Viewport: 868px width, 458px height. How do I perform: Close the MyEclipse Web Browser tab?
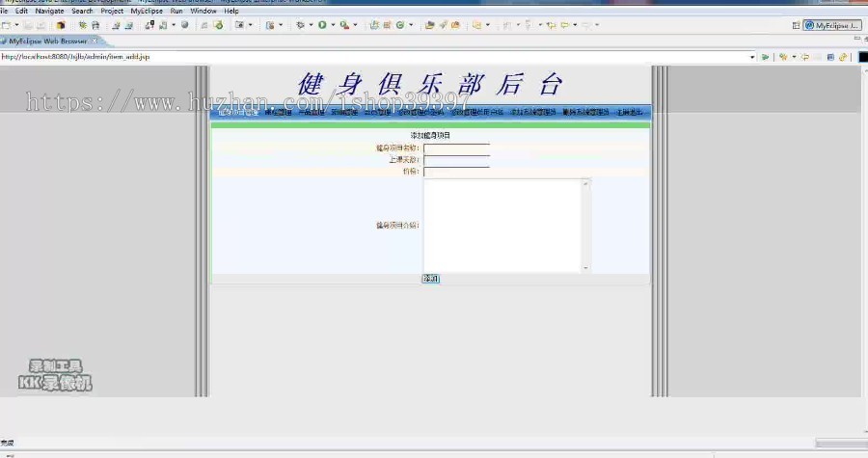pos(95,40)
